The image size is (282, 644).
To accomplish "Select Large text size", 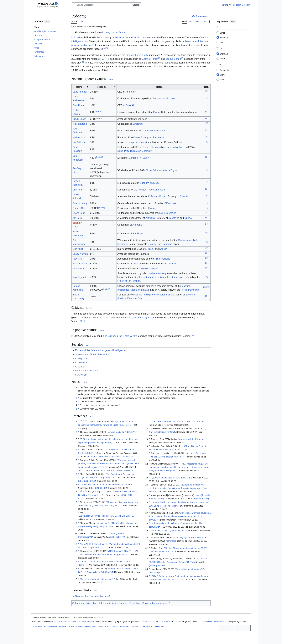I will coord(218,42).
